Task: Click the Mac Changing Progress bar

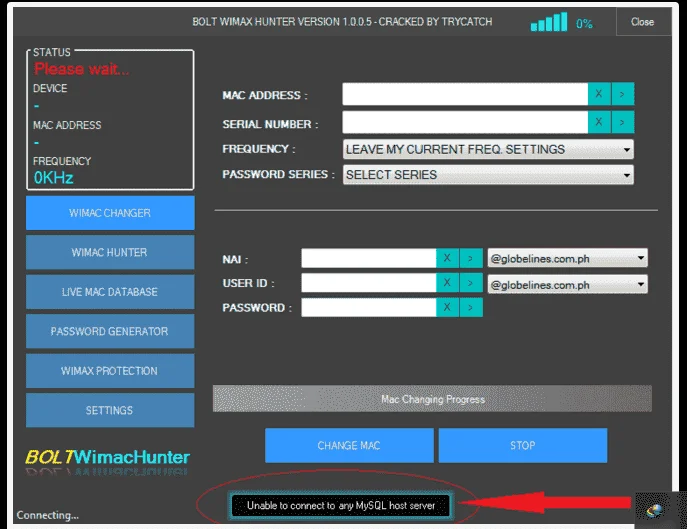Action: pyautogui.click(x=432, y=399)
